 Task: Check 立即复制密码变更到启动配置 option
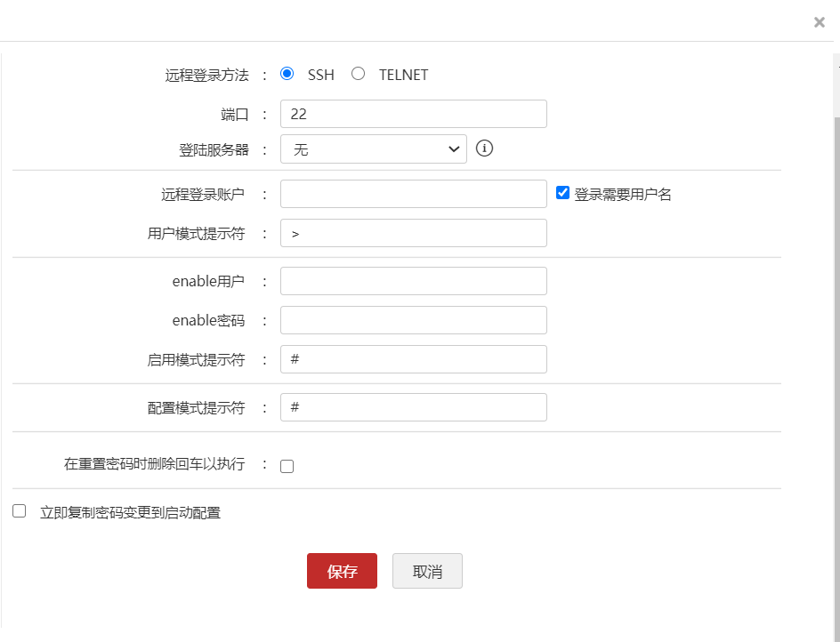pos(20,511)
